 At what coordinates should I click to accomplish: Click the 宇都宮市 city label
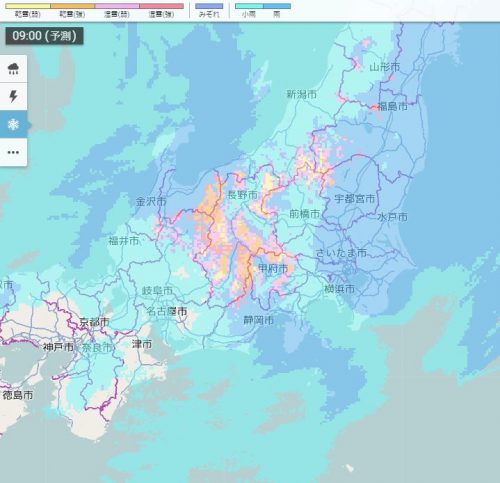(x=355, y=199)
